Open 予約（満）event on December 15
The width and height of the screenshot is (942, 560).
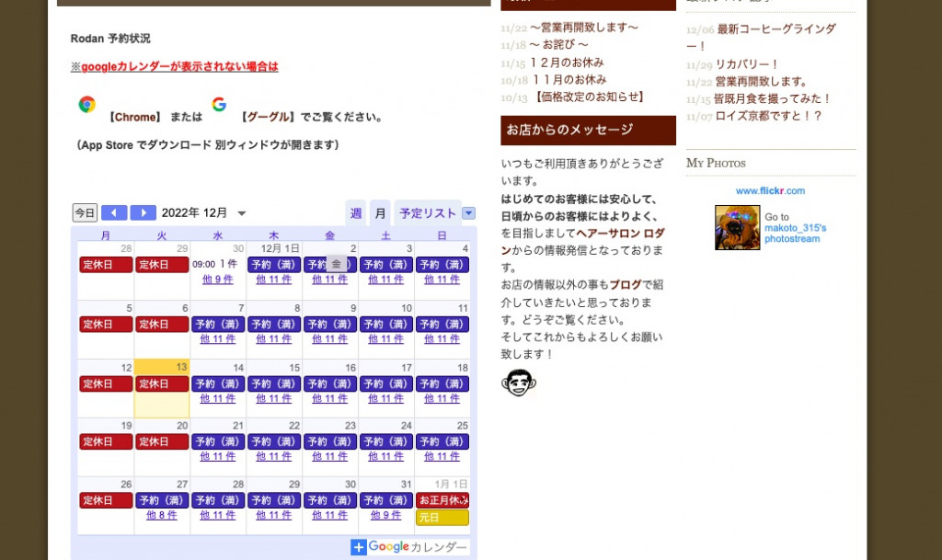[x=273, y=383]
